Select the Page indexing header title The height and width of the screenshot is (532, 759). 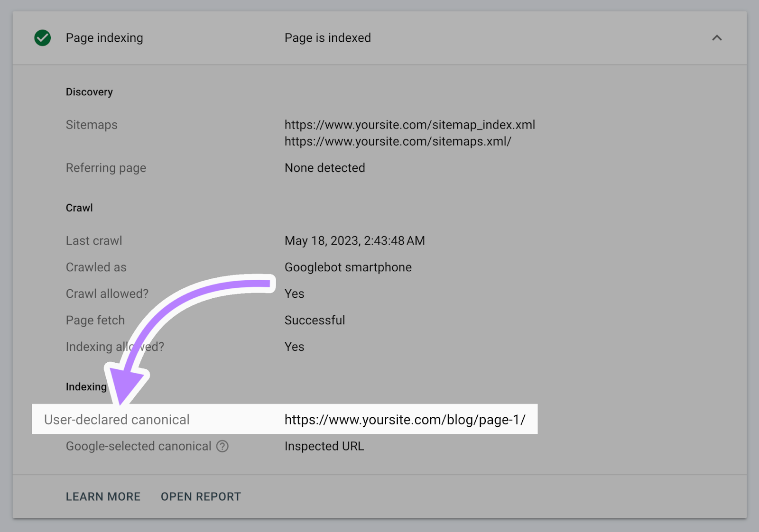(104, 38)
